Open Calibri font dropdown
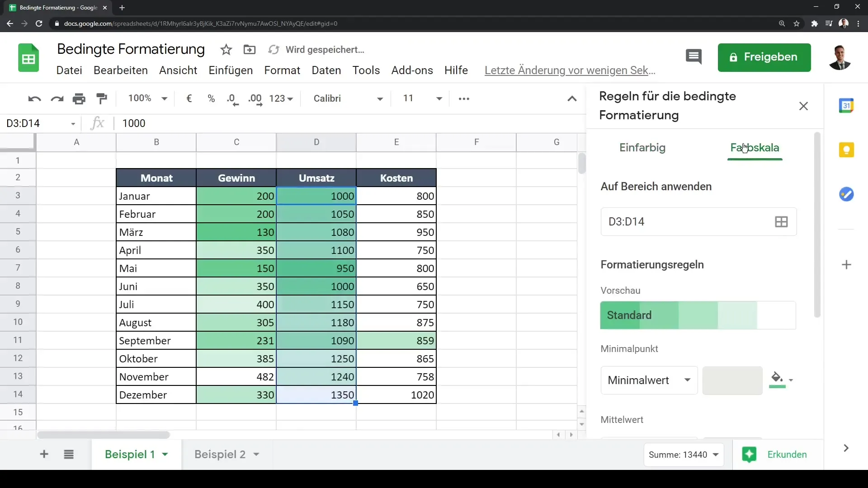This screenshot has height=488, width=868. click(x=348, y=99)
